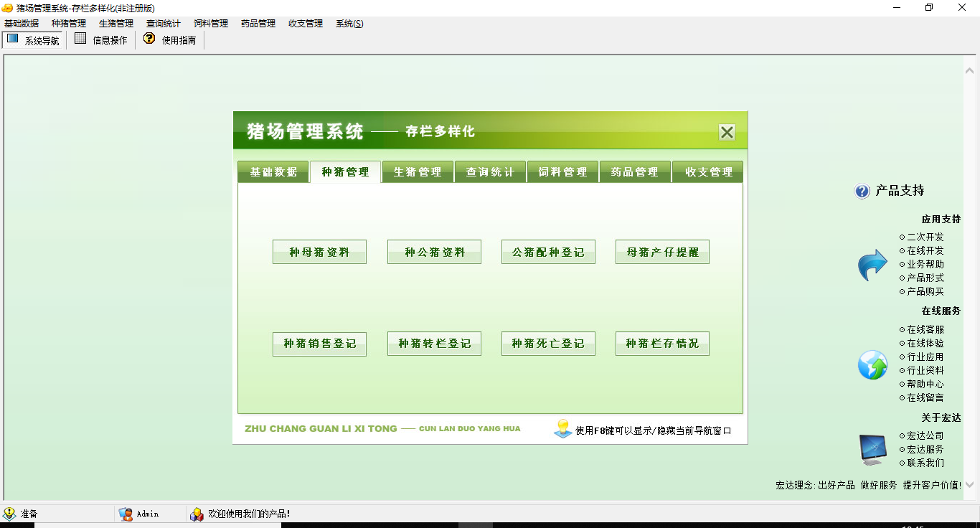Click the 宏达理念 slogan text

coord(869,485)
